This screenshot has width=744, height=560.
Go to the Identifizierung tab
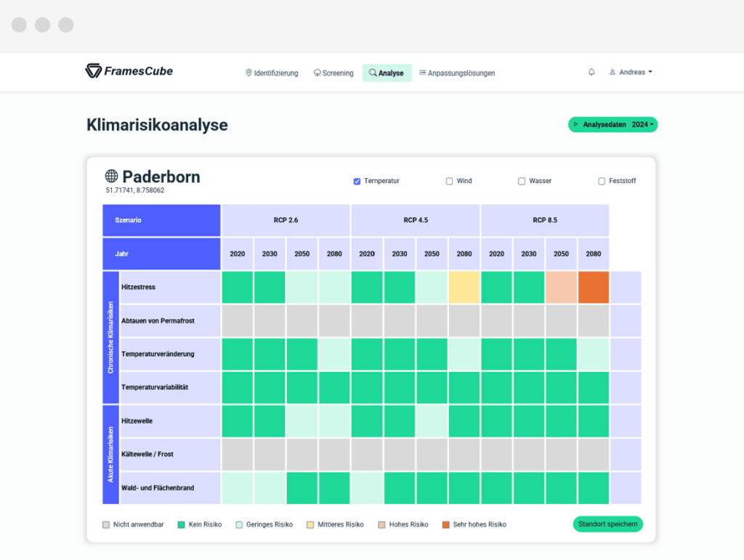(272, 73)
